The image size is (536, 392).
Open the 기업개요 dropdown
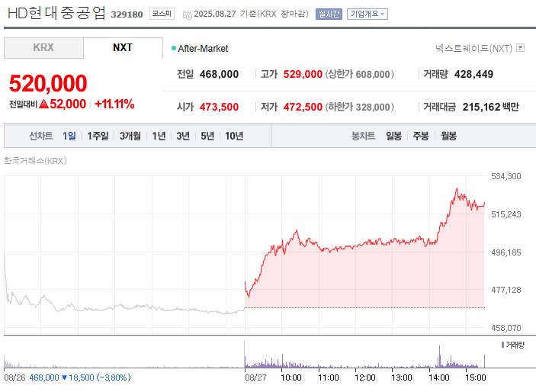367,14
